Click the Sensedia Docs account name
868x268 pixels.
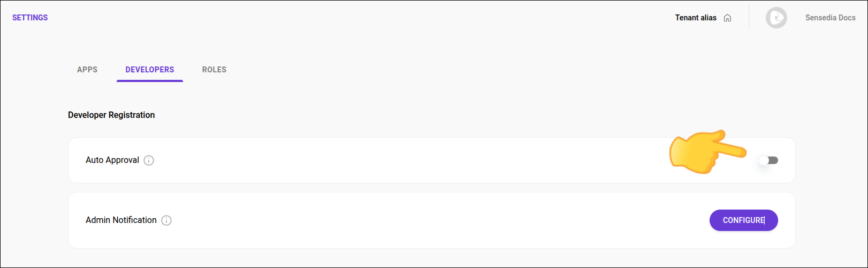830,18
